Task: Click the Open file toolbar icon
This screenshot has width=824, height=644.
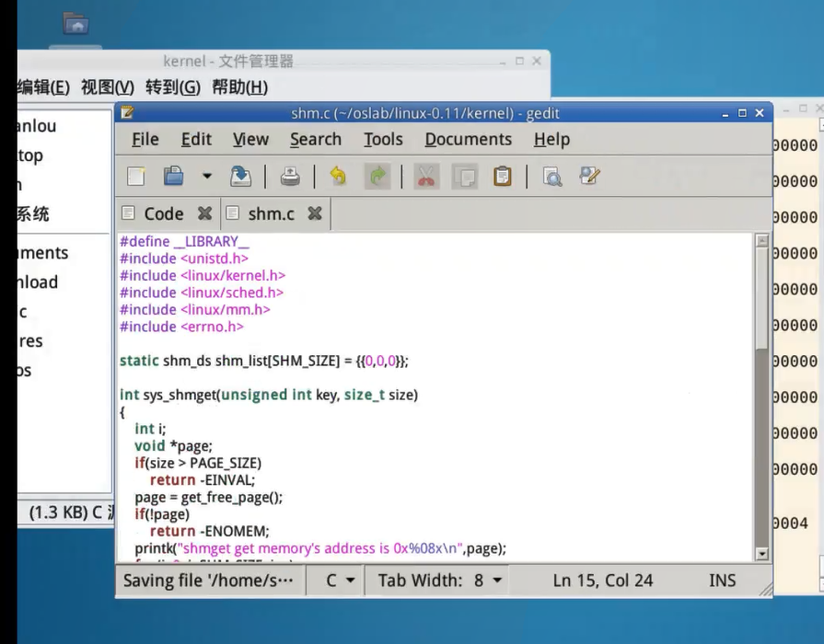Action: [173, 176]
